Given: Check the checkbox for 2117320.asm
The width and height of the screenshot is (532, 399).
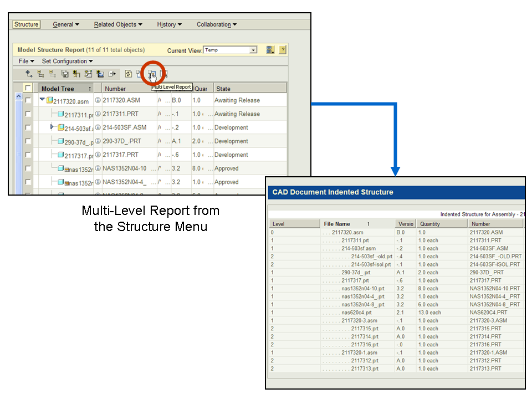Looking at the screenshot, I should tap(28, 100).
